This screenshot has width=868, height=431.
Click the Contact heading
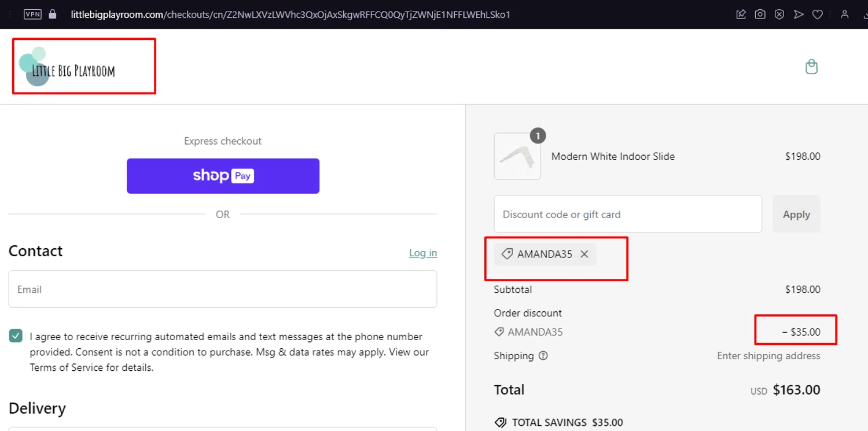tap(35, 251)
